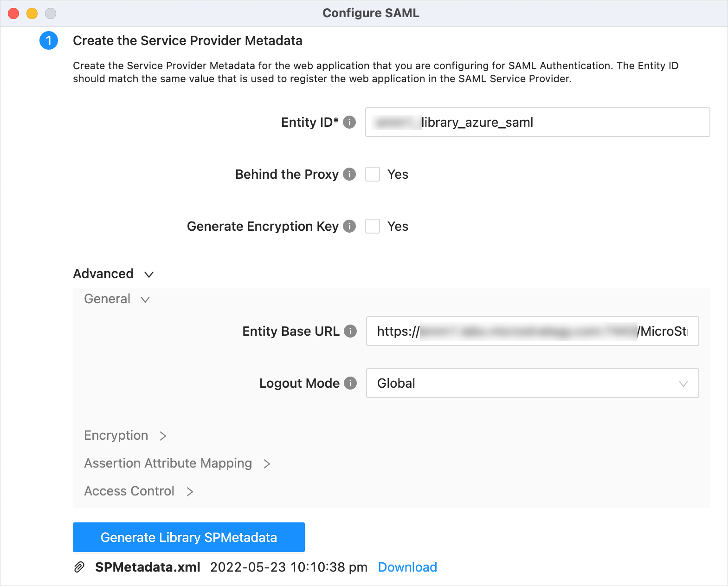Enable the Behind the Proxy checkbox
Screen dimensions: 728x586
pos(373,174)
